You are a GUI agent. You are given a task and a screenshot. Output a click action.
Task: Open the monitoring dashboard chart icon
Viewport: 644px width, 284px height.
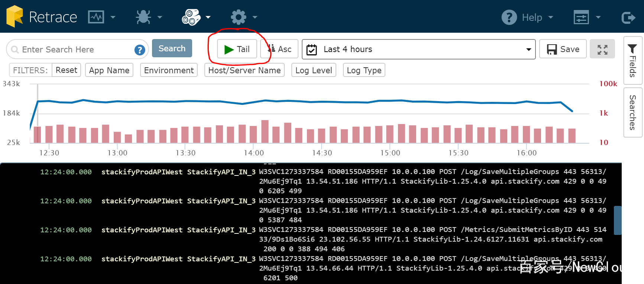(96, 17)
